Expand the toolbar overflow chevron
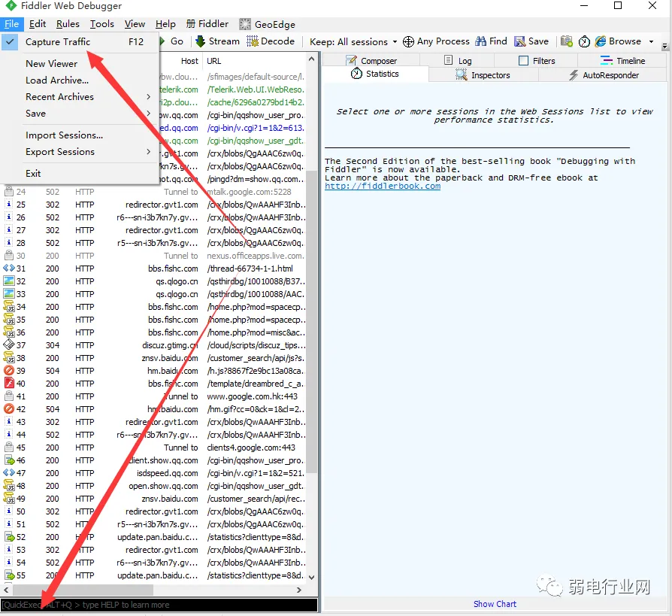Image resolution: width=672 pixels, height=616 pixels. (x=664, y=46)
